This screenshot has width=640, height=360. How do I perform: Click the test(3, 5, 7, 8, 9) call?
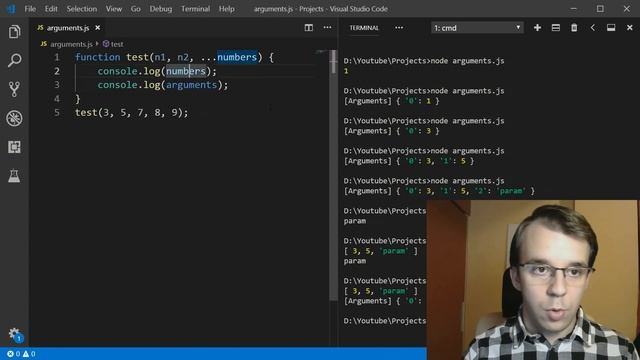point(131,113)
